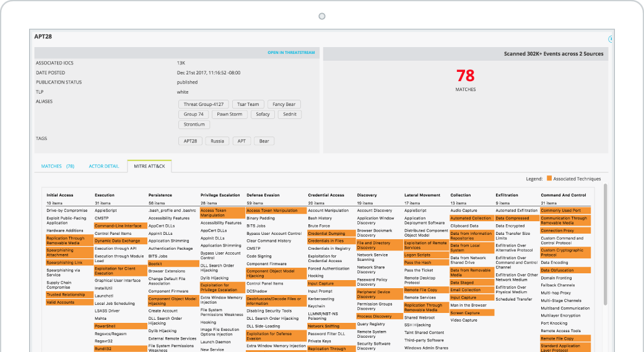Viewport: 644px width, 352px height.
Task: Click the Privilege Escalation column header
Action: 220,195
